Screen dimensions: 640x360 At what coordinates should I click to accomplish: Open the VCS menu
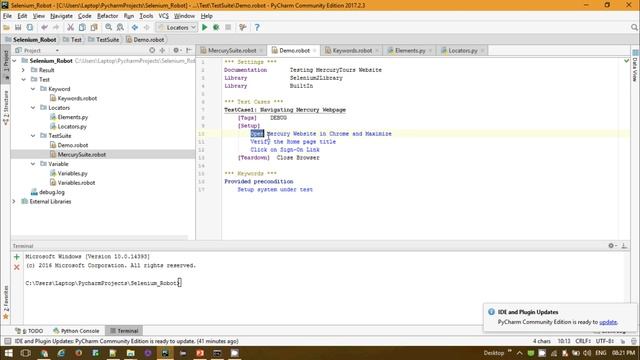(x=163, y=16)
